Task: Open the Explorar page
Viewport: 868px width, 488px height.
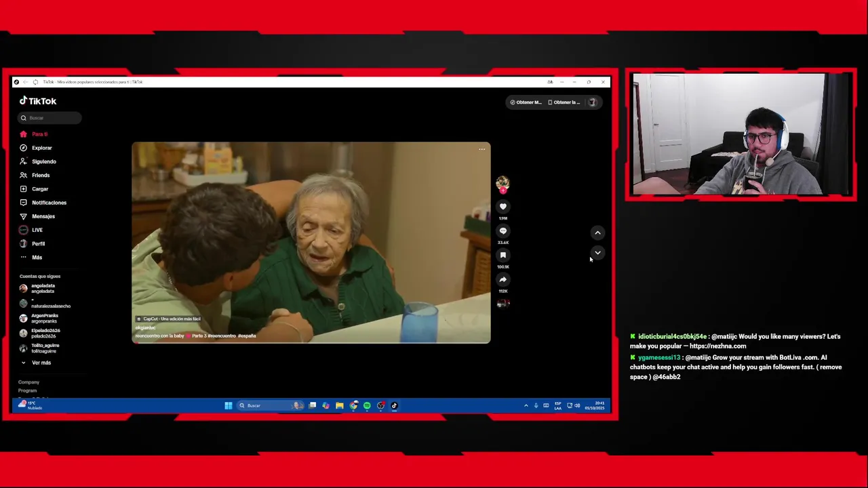Action: 36,148
